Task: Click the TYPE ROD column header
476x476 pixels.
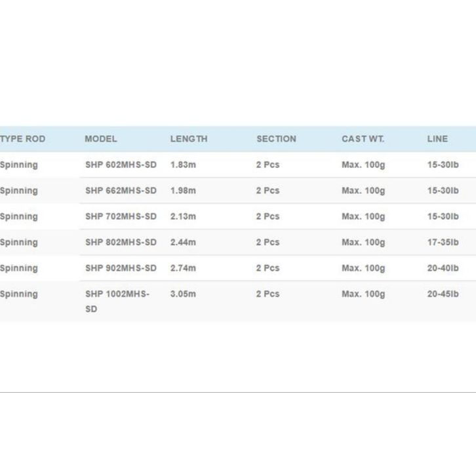Action: [x=23, y=139]
